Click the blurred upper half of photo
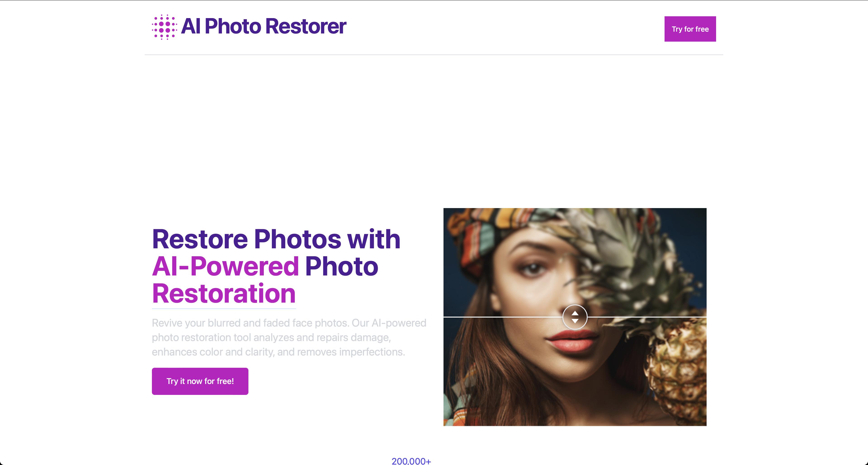The width and height of the screenshot is (868, 465). [575, 262]
